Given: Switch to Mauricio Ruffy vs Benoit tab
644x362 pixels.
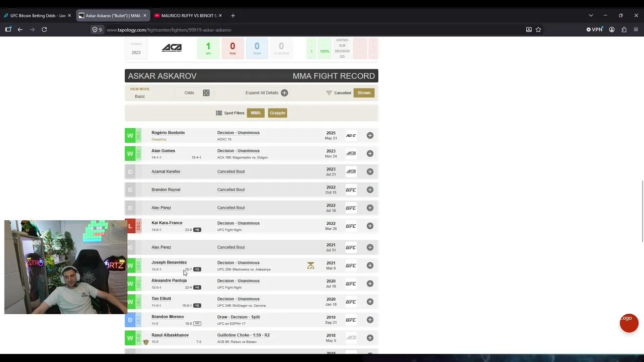Looking at the screenshot, I should pyautogui.click(x=188, y=16).
